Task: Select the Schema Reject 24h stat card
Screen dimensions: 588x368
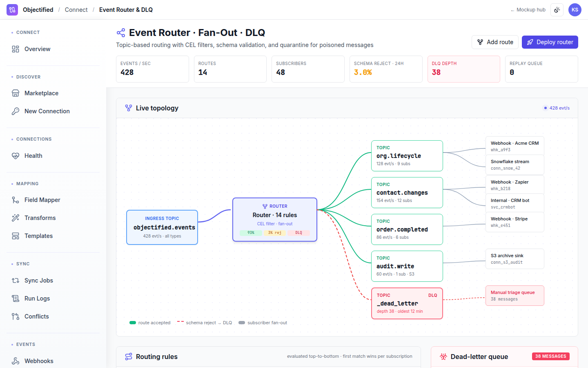Action: point(386,69)
